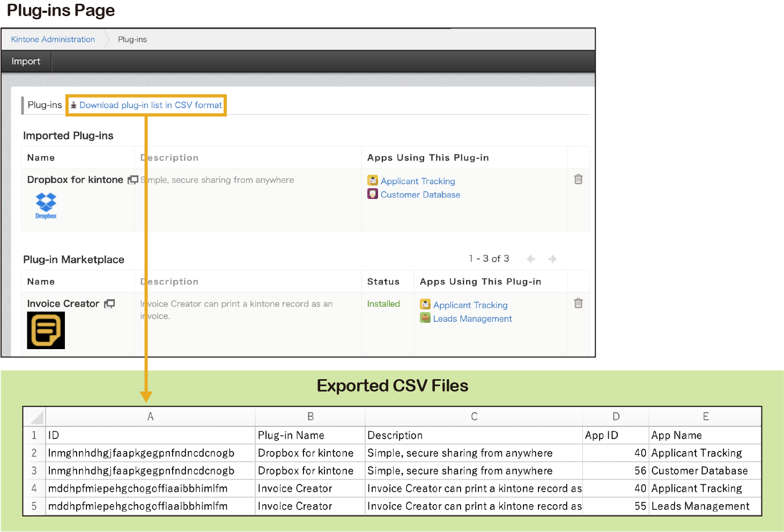Delete the Dropbox for kintone plug-in
The height and width of the screenshot is (532, 784).
pos(578,179)
